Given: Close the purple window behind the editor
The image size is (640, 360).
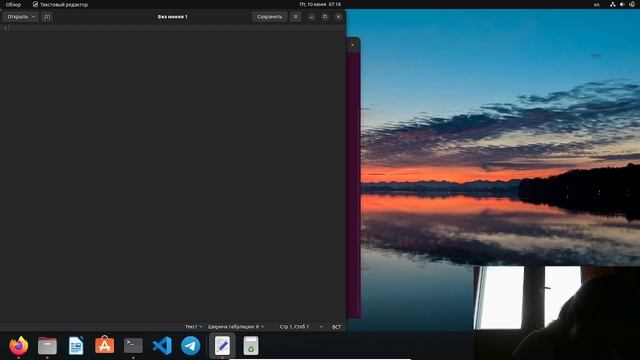Looking at the screenshot, I should pyautogui.click(x=353, y=45).
